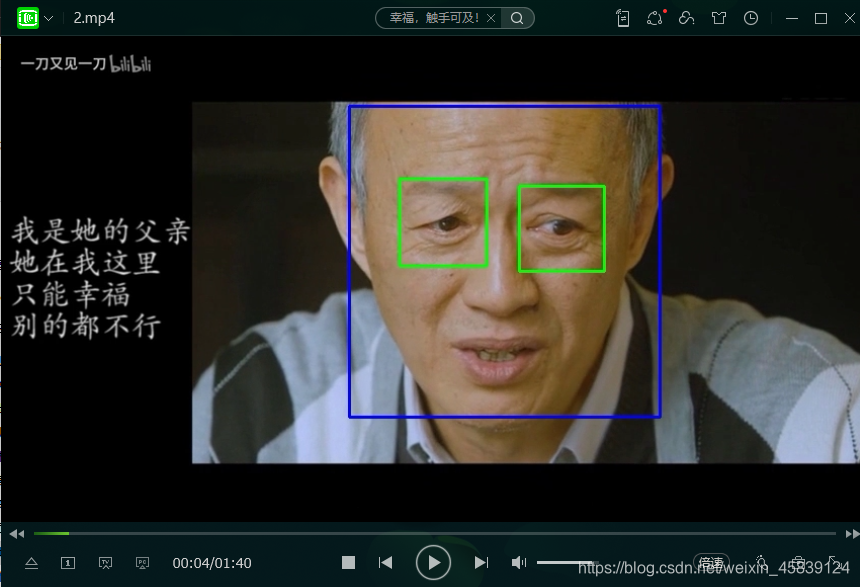
Task: Open the playback history clock icon
Action: [x=751, y=18]
